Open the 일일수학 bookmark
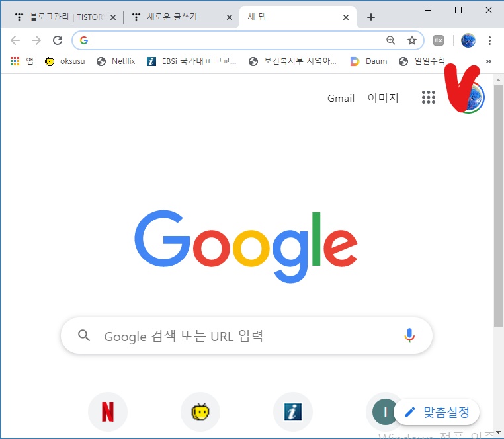Viewport: 504px width, 439px height. point(422,61)
